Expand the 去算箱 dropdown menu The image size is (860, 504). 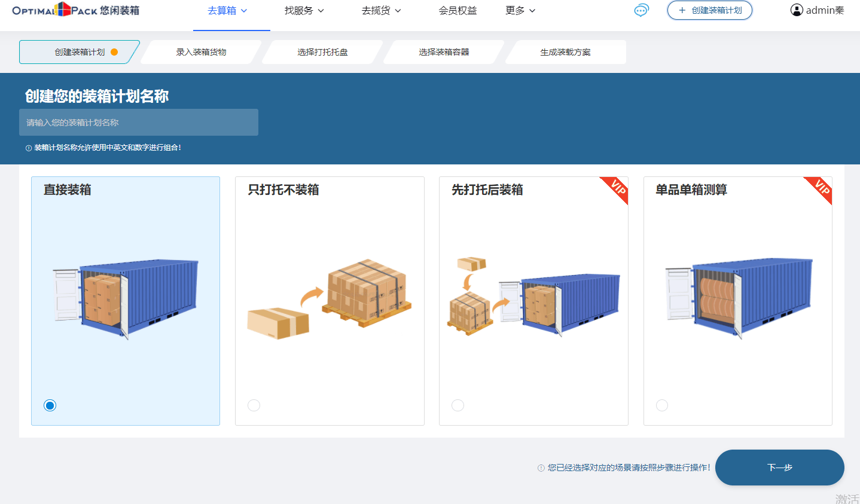(x=227, y=11)
